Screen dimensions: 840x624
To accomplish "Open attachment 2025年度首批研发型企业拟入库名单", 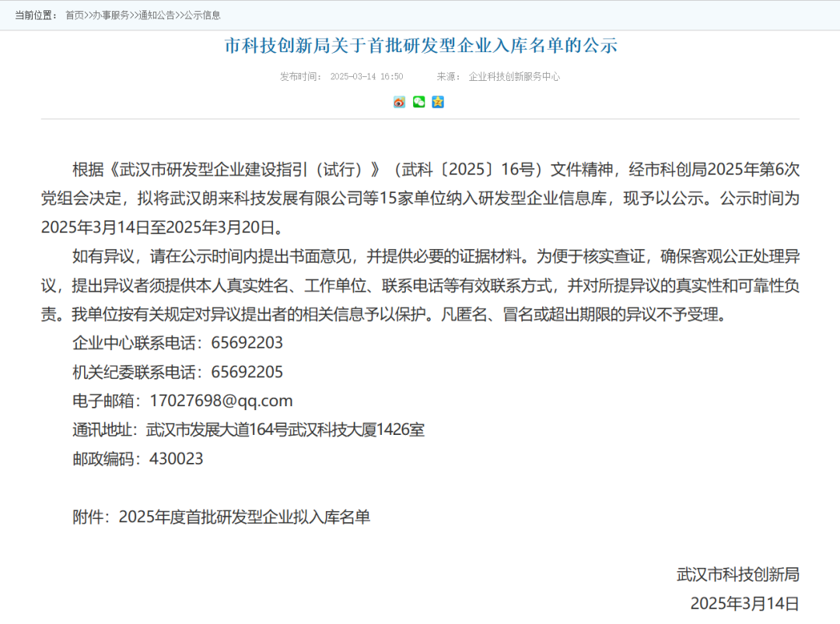I will click(x=245, y=517).
